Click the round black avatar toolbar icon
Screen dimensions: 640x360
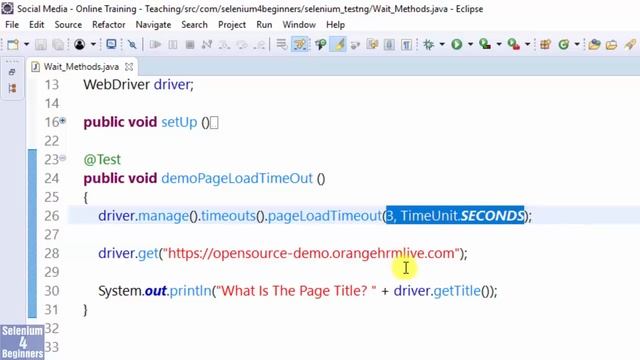(x=80, y=44)
